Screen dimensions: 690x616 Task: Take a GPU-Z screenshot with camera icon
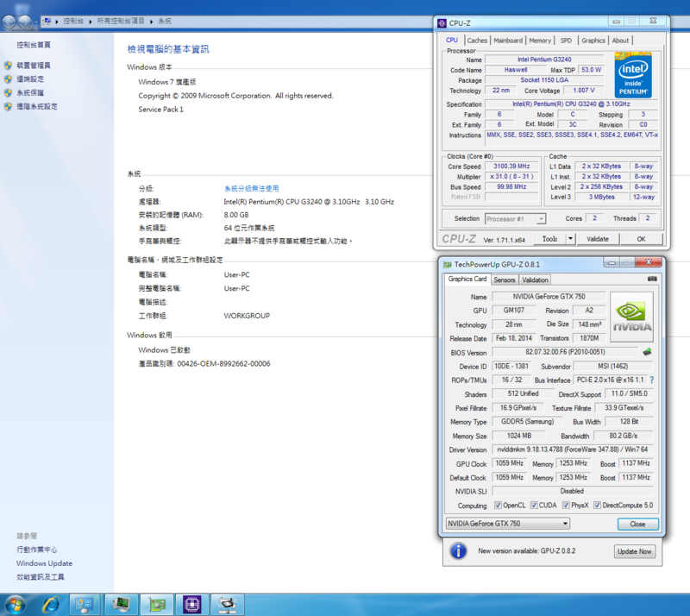pyautogui.click(x=652, y=279)
